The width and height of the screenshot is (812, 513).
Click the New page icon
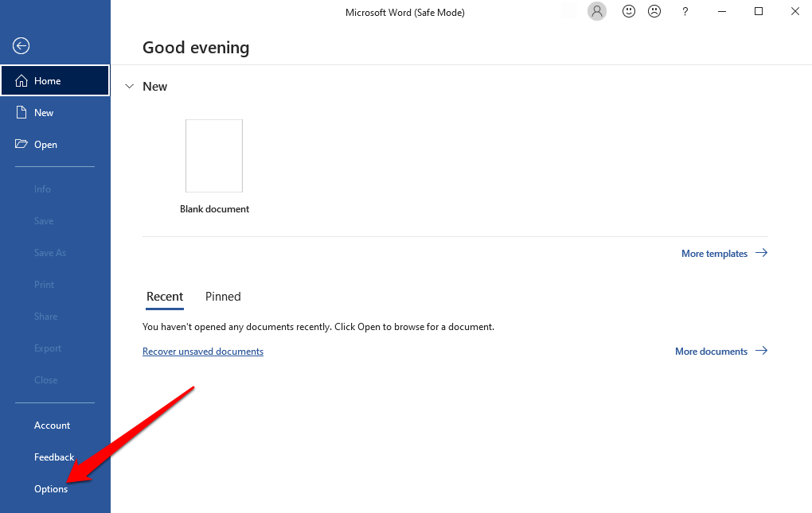pyautogui.click(x=21, y=113)
